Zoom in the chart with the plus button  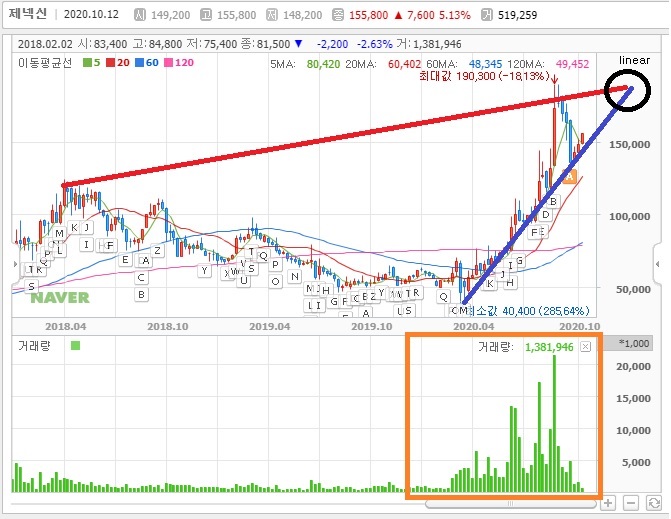(608, 503)
